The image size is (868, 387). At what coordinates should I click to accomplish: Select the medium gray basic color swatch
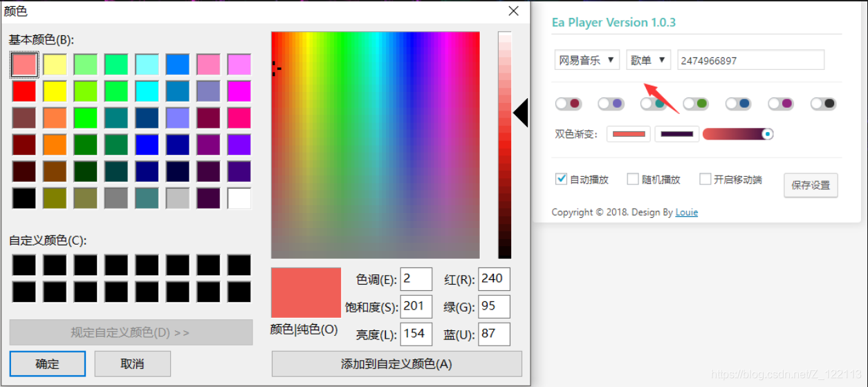116,198
